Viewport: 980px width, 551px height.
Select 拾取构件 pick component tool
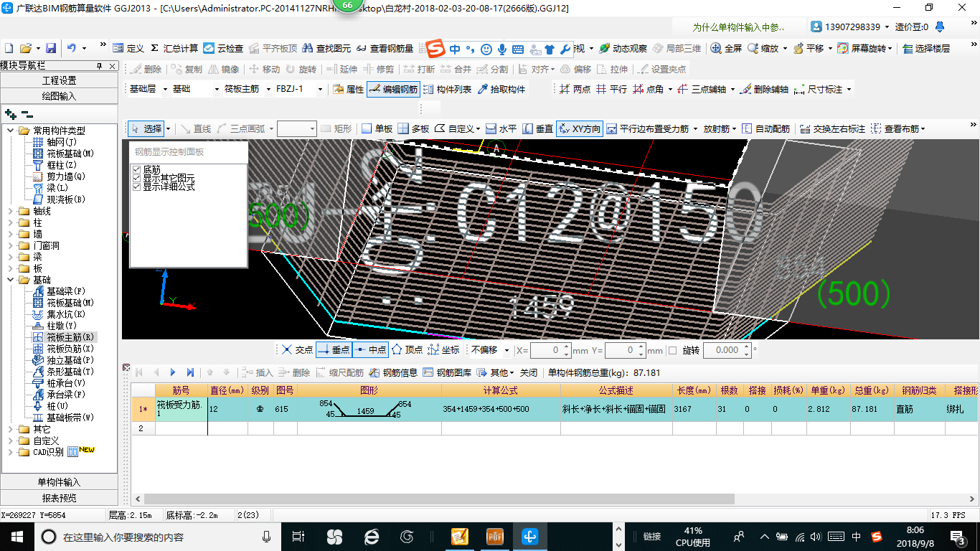click(x=501, y=89)
